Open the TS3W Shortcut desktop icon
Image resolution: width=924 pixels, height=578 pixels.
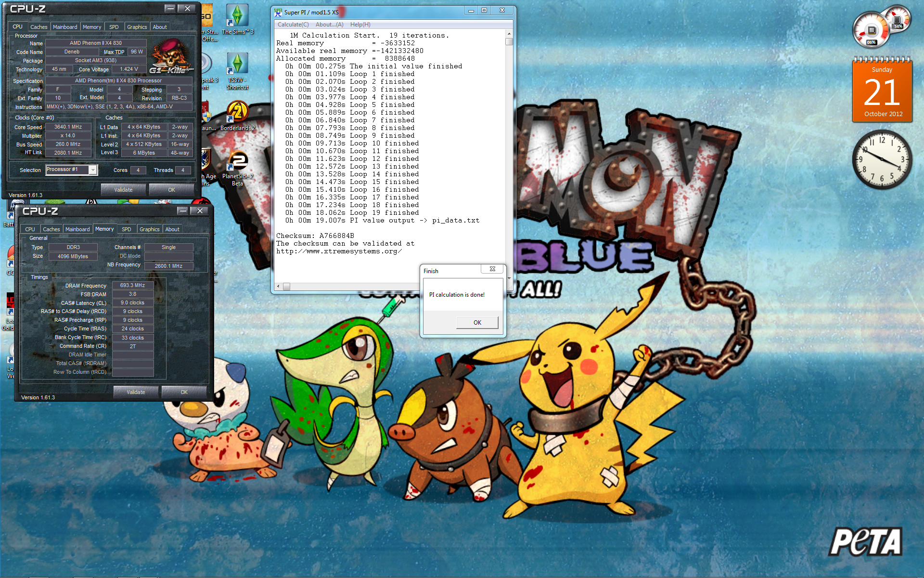pyautogui.click(x=237, y=71)
